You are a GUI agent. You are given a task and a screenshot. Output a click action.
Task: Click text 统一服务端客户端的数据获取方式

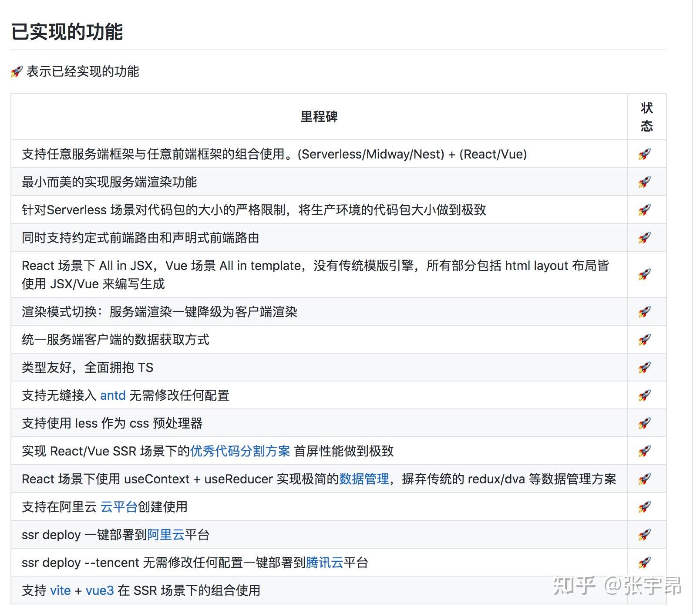pos(115,340)
